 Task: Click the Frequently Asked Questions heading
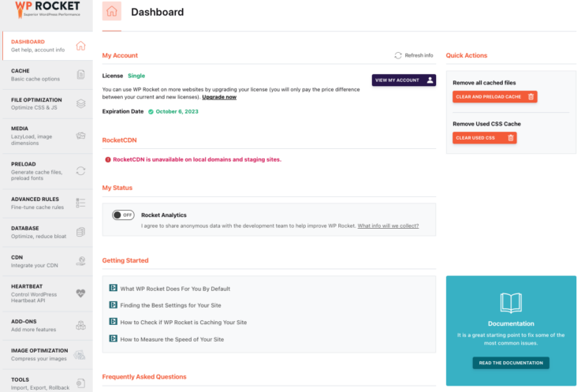144,377
